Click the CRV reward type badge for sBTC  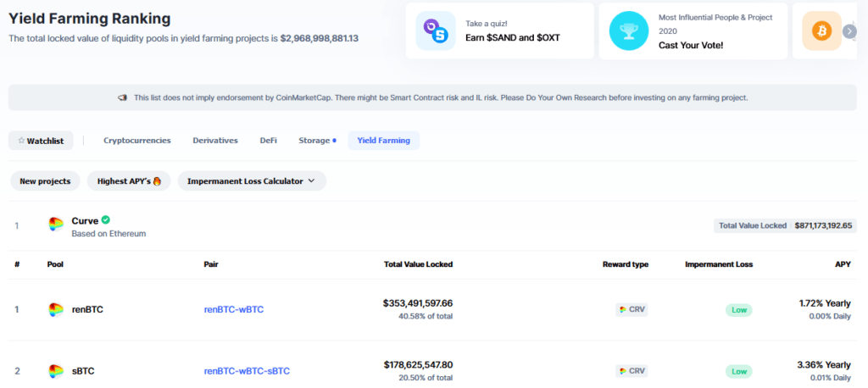[x=632, y=371]
